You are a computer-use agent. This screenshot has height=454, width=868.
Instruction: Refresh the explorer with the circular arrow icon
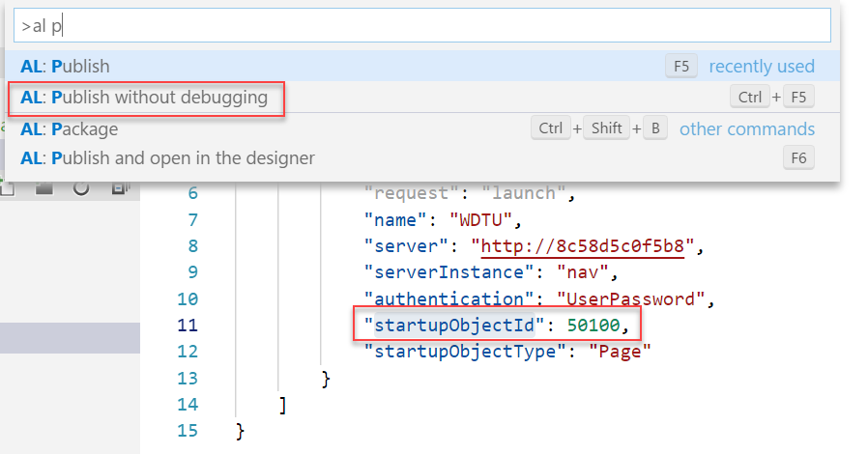pyautogui.click(x=81, y=189)
